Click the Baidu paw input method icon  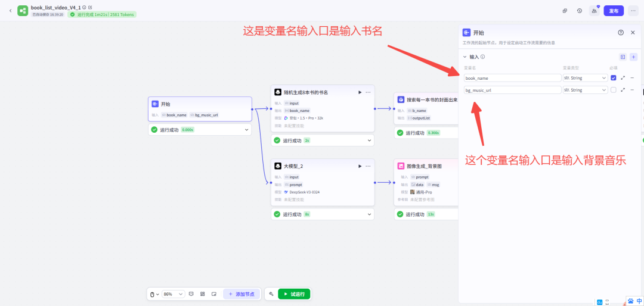pos(631,301)
